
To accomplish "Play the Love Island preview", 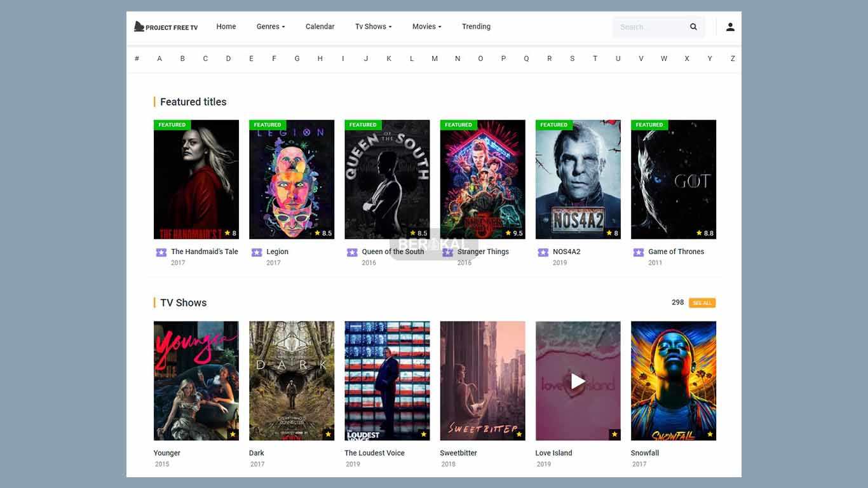I will [x=578, y=381].
